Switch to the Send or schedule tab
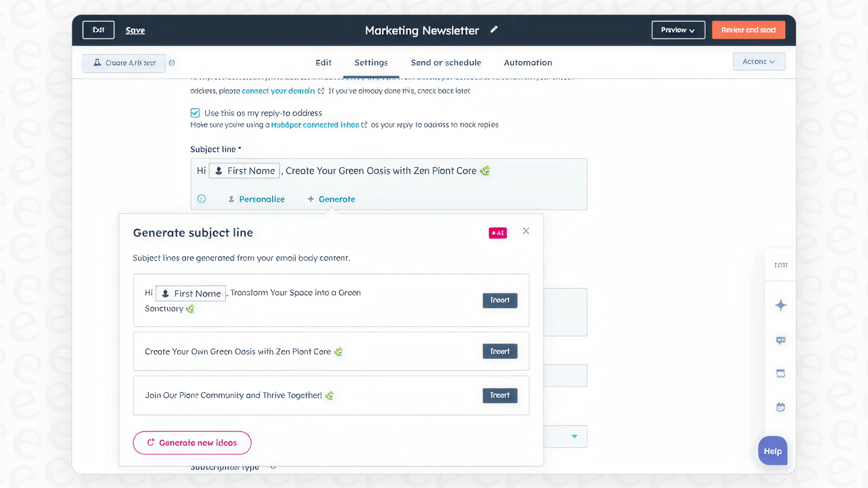The width and height of the screenshot is (868, 488). (x=446, y=62)
